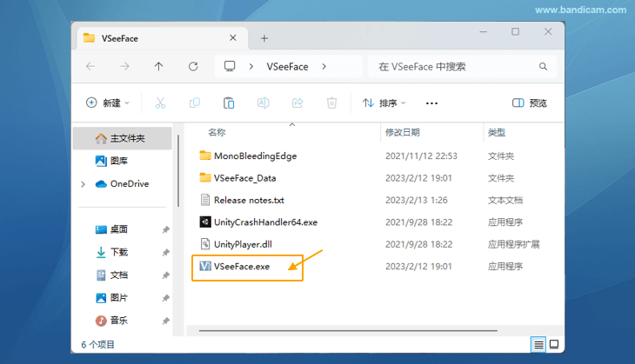Click the 文本文档 type cell
The height and width of the screenshot is (364, 635).
tap(505, 200)
